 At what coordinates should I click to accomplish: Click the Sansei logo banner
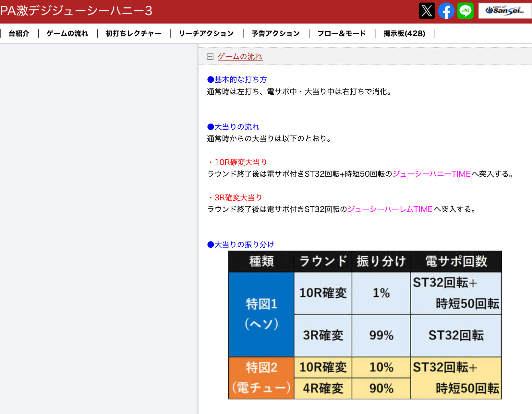point(504,11)
